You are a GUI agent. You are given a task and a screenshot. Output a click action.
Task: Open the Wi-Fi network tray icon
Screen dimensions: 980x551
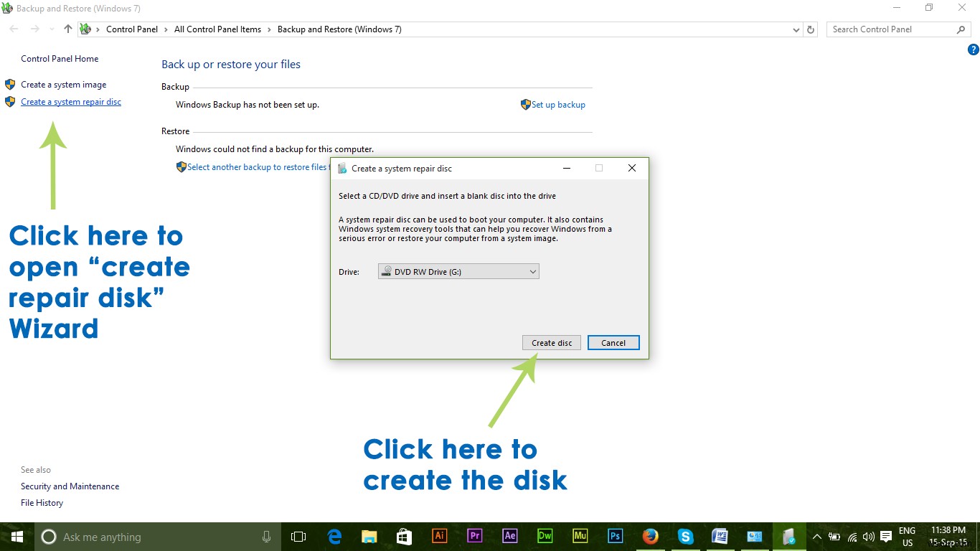coord(852,537)
